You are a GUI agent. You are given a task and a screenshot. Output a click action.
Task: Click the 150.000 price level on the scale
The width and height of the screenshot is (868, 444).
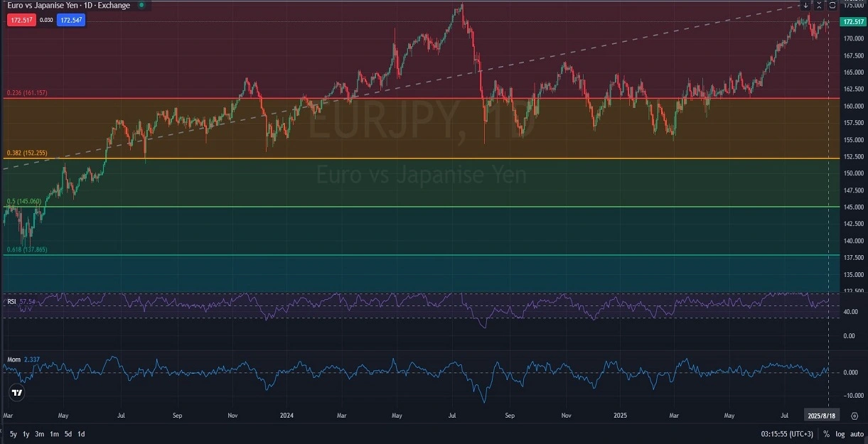click(x=853, y=173)
